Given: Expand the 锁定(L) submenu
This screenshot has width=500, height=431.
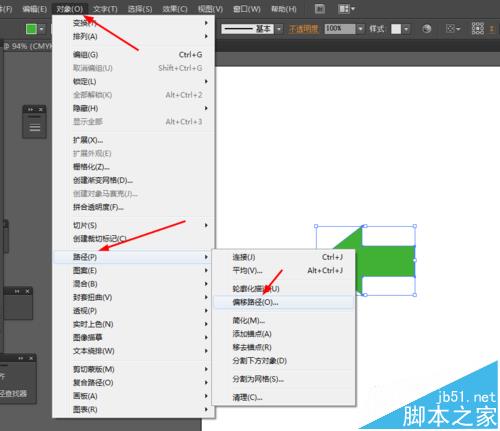Looking at the screenshot, I should [x=133, y=81].
